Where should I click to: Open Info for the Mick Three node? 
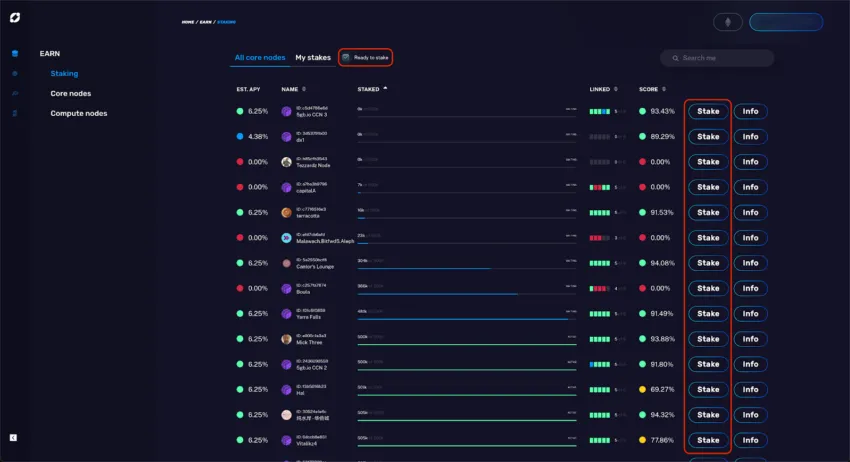[750, 339]
